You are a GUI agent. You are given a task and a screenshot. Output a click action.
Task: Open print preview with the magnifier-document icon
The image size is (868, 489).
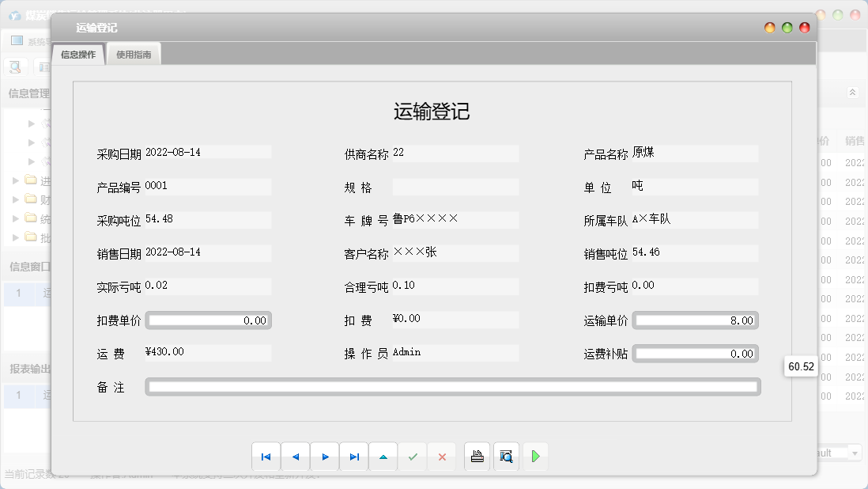tap(506, 457)
